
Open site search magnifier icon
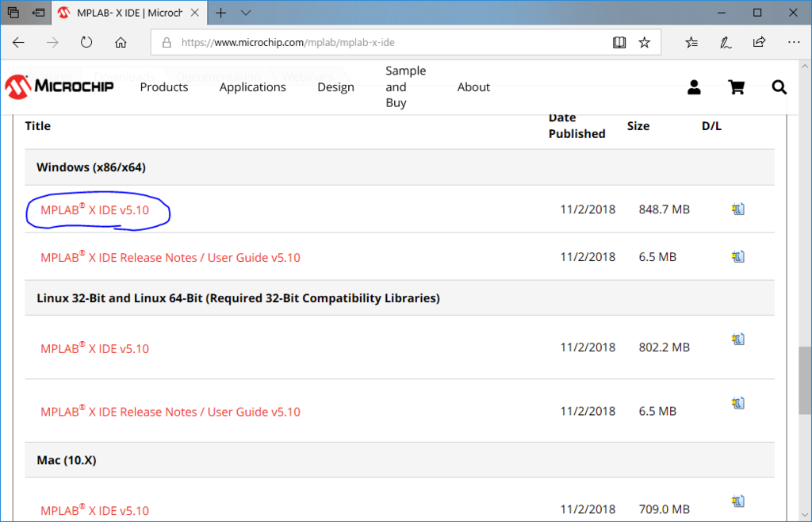[779, 87]
